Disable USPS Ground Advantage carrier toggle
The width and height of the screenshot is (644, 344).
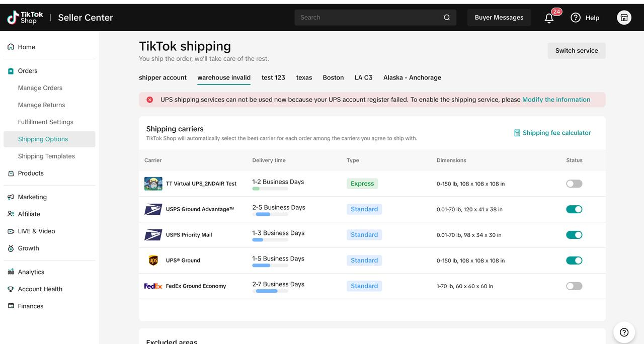574,209
